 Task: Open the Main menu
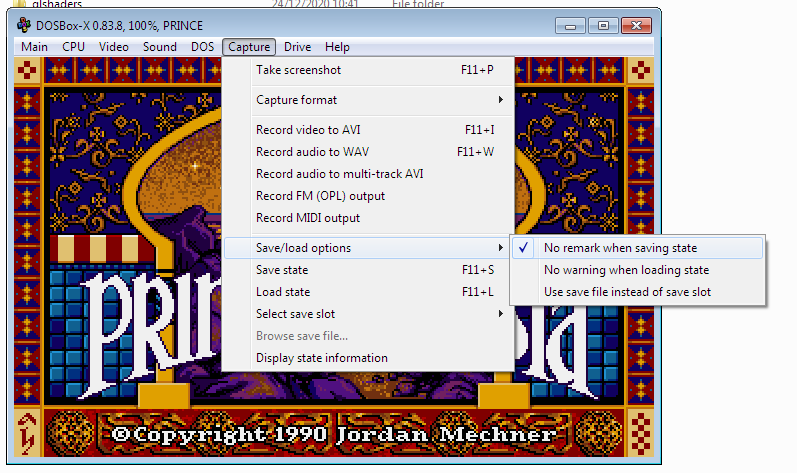point(34,47)
